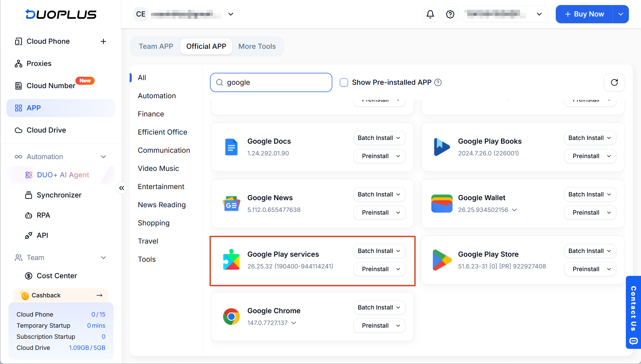
Task: Click the Google Wallet app icon
Action: 442,204
